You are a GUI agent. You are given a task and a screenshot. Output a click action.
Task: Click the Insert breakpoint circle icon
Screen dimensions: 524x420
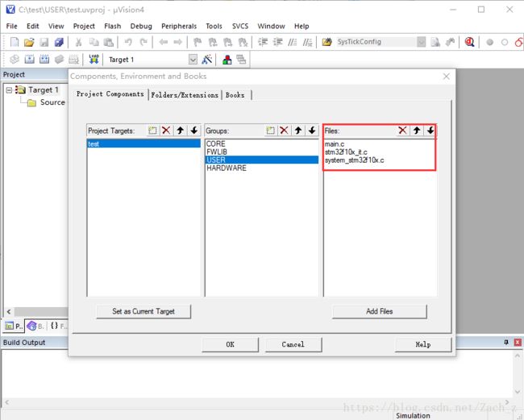click(489, 42)
